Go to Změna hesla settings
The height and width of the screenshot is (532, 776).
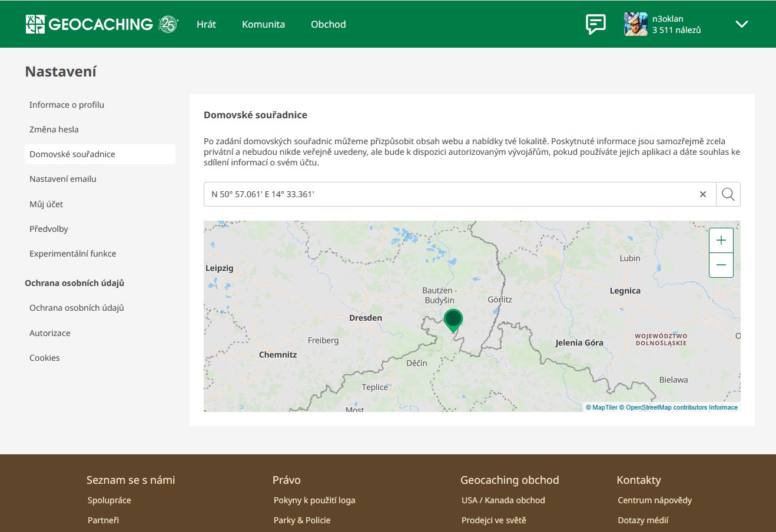tap(54, 129)
